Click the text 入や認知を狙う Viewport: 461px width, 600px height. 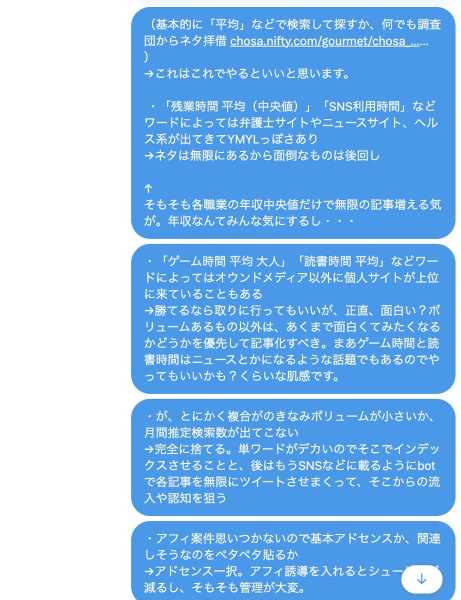point(185,497)
